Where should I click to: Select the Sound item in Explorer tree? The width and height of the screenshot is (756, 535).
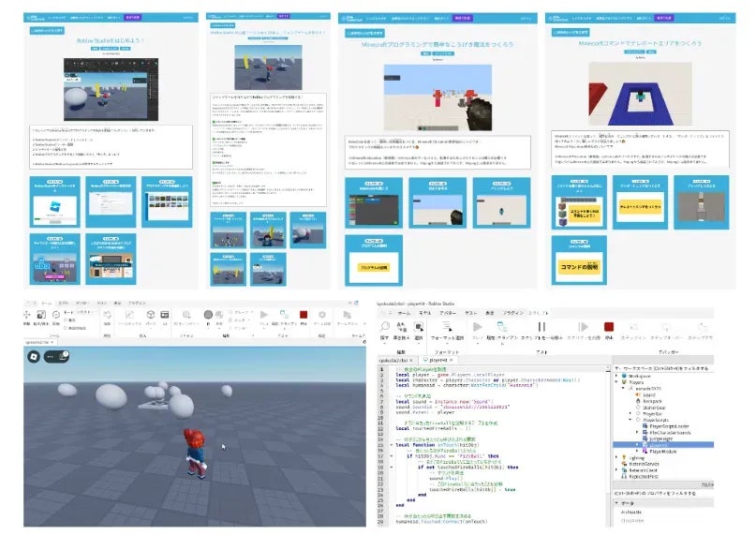point(649,394)
